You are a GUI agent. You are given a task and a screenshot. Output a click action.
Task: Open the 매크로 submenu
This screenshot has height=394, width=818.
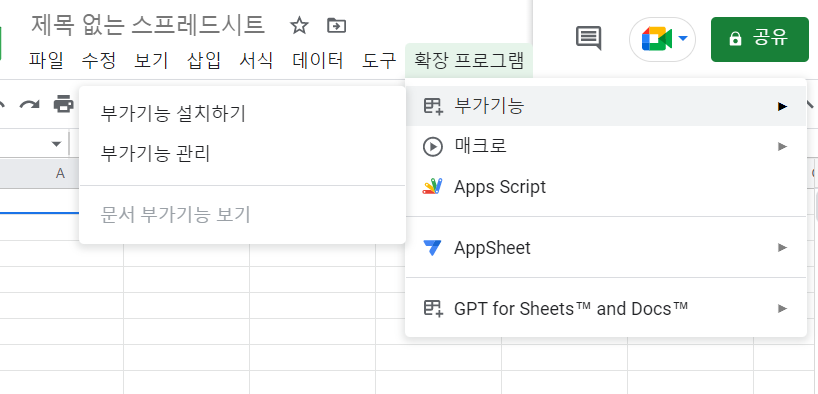point(606,147)
